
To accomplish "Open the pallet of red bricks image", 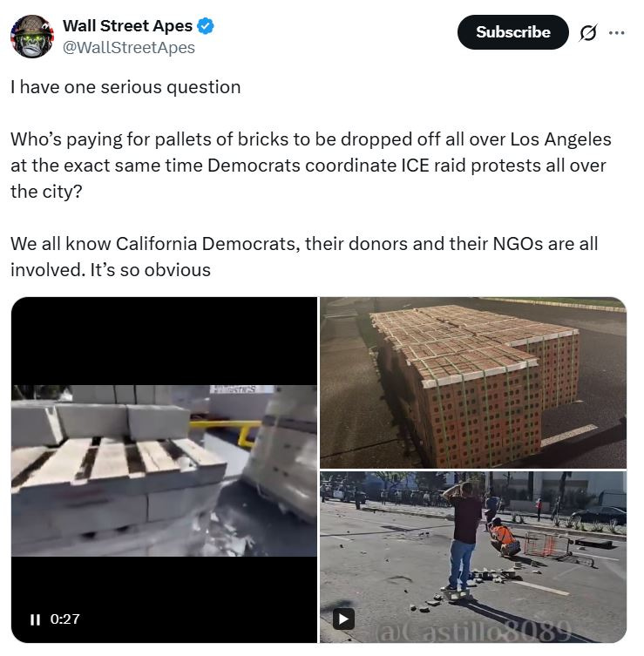I will point(473,382).
